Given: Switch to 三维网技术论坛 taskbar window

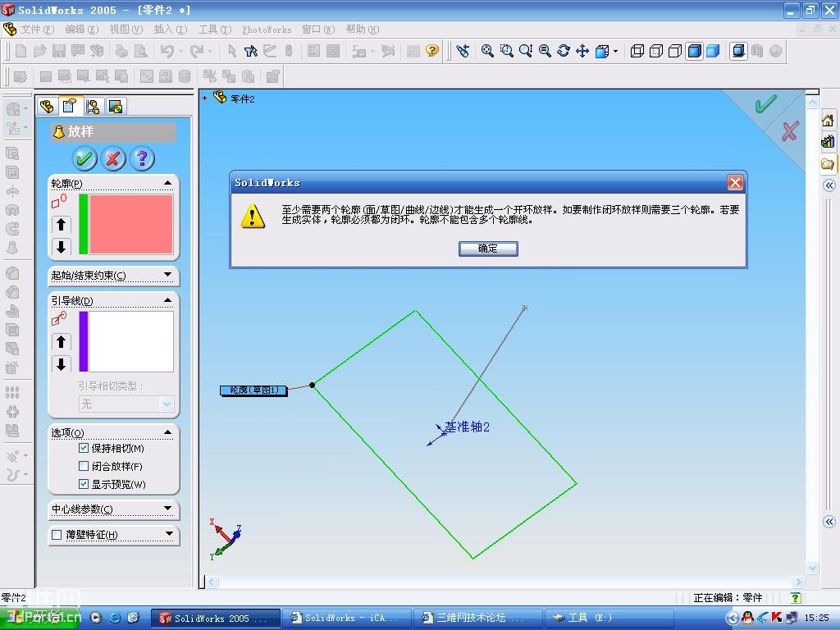Looking at the screenshot, I should pyautogui.click(x=478, y=618).
